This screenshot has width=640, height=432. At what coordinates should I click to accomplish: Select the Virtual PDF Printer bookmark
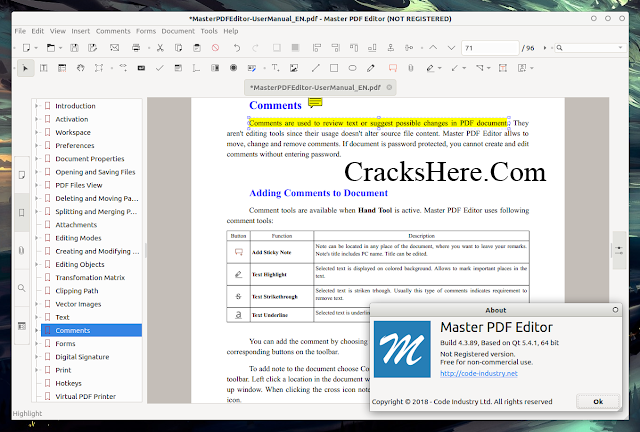pos(85,396)
